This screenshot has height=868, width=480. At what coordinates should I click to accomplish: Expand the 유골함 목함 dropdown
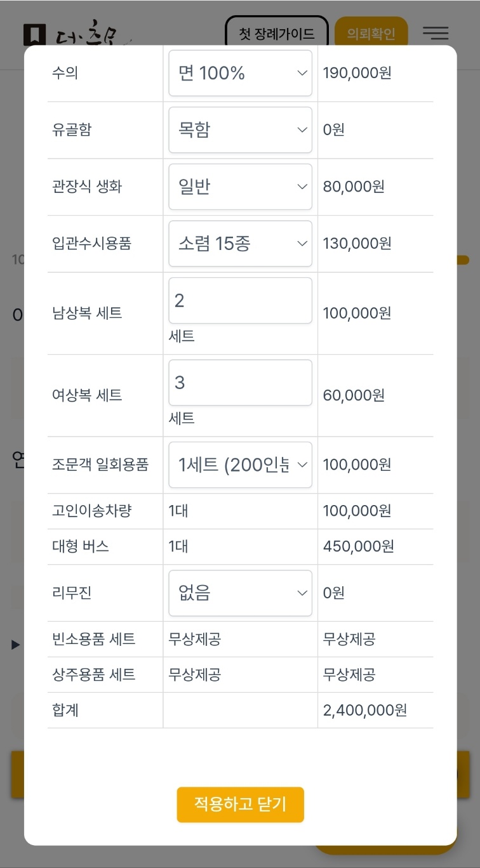[240, 130]
